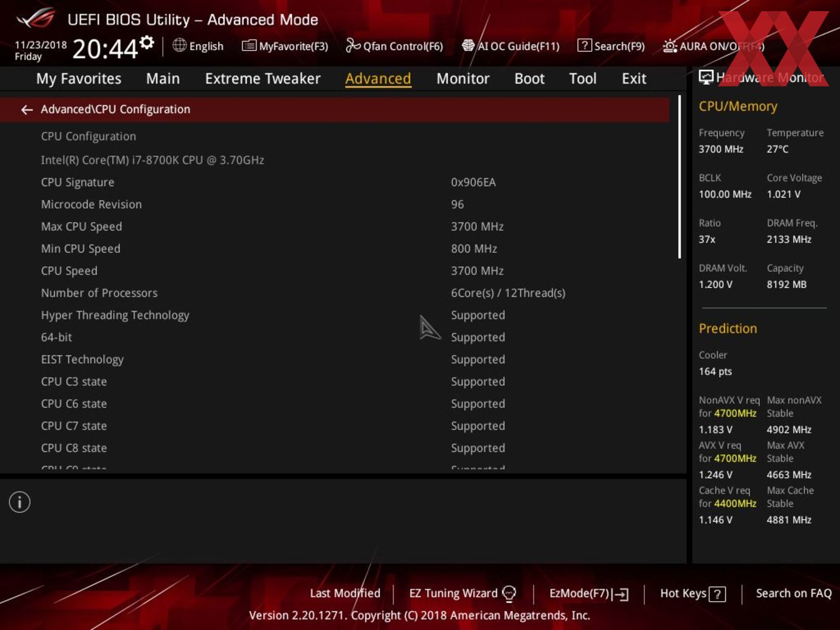Screen dimensions: 840x630
Task: Go back using the left arrow icon
Action: [x=27, y=109]
